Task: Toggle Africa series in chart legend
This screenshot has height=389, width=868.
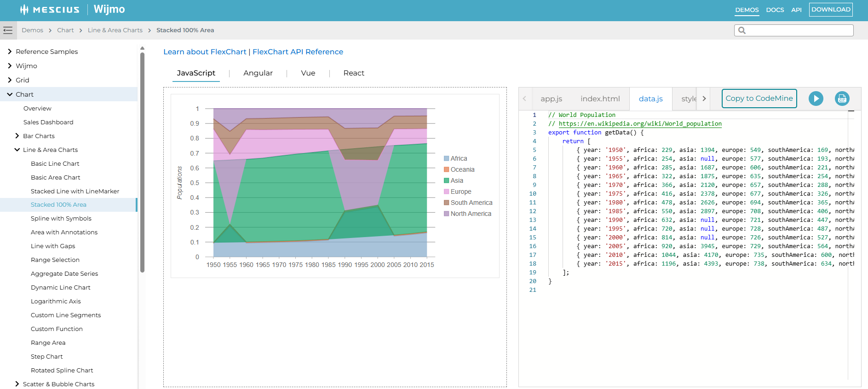Action: pyautogui.click(x=458, y=158)
